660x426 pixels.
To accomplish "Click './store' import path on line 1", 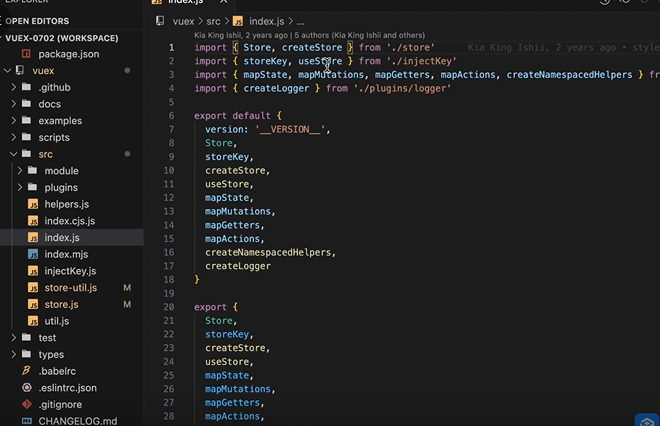I will [410, 48].
